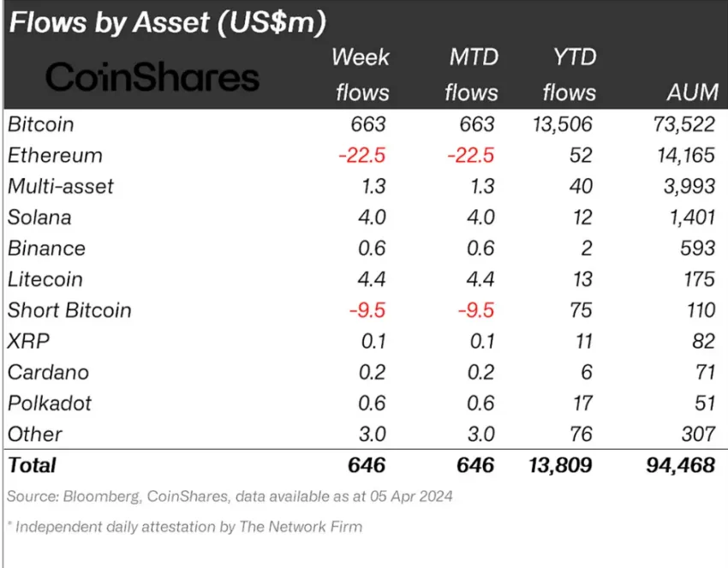Click The Network Firm attestation footnote
The height and width of the screenshot is (568, 728).
[x=184, y=527]
